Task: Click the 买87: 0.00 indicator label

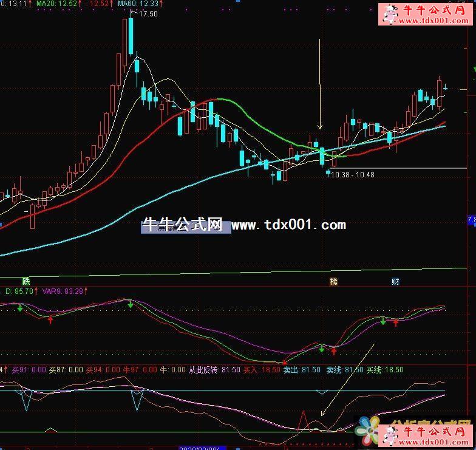Action: 66,369
